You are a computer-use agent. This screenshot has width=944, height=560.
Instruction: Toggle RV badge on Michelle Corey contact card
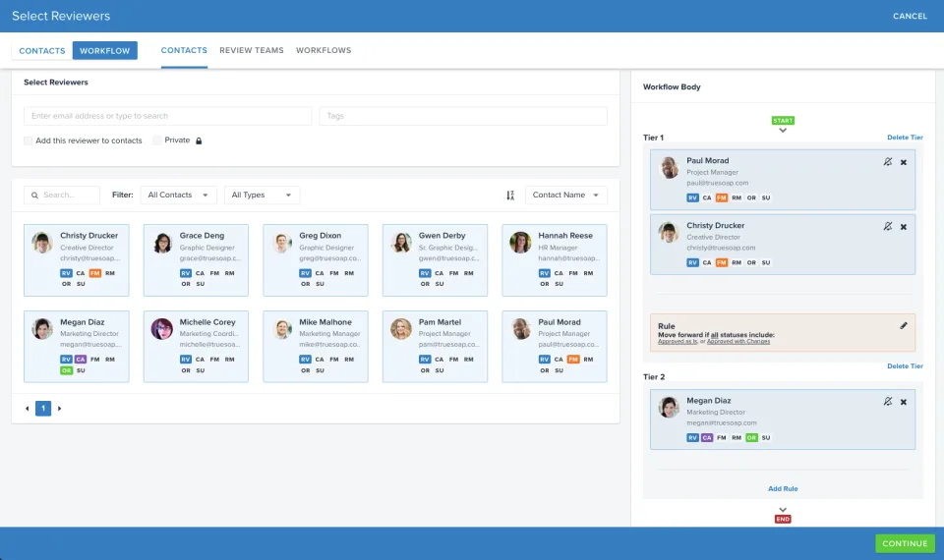point(186,360)
